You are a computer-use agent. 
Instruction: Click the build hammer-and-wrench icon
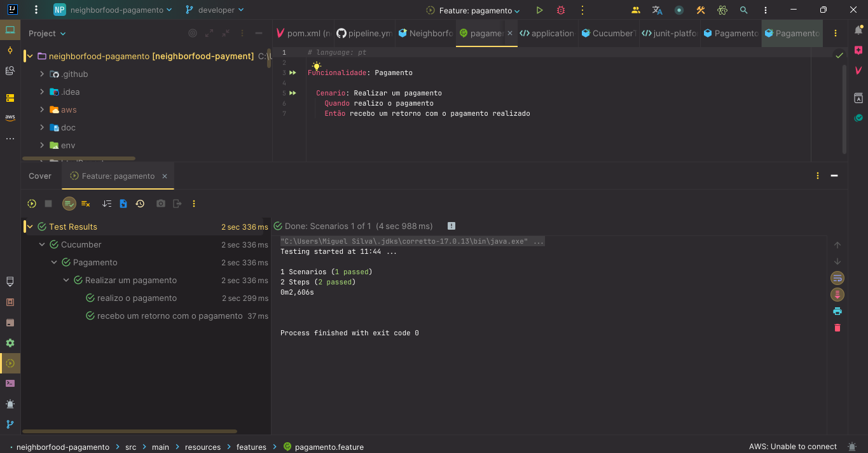701,10
